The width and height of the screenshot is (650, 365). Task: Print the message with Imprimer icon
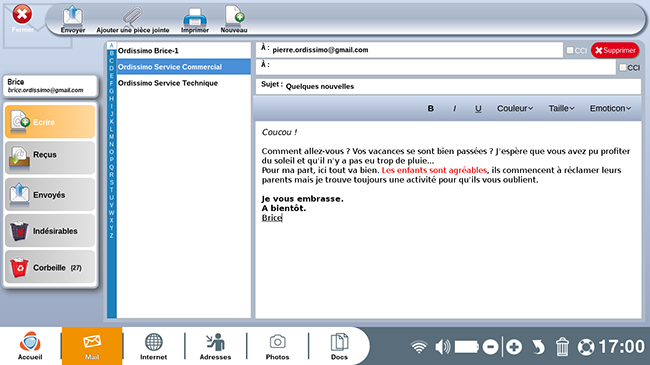click(x=195, y=19)
